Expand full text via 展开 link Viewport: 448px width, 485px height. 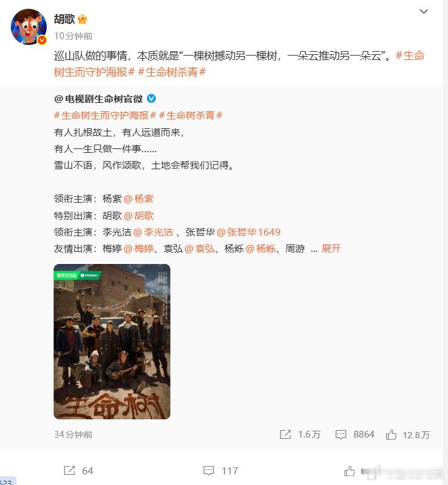tap(331, 248)
